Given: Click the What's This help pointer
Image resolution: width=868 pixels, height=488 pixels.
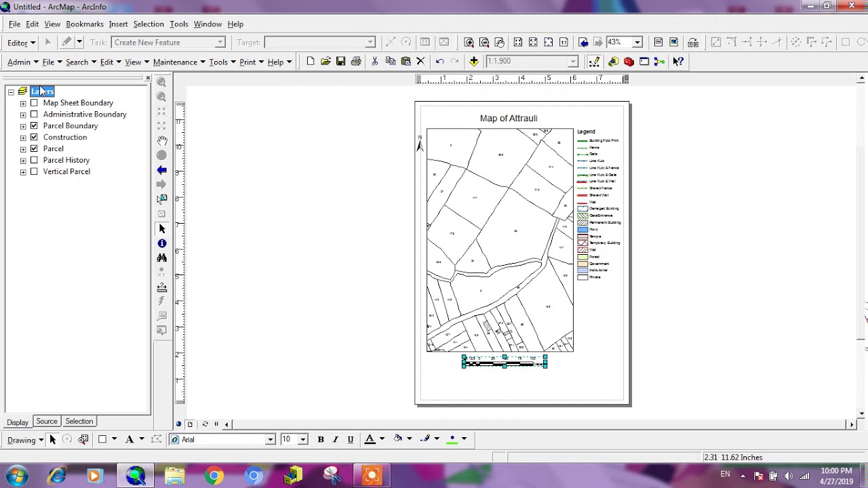Looking at the screenshot, I should pyautogui.click(x=677, y=62).
